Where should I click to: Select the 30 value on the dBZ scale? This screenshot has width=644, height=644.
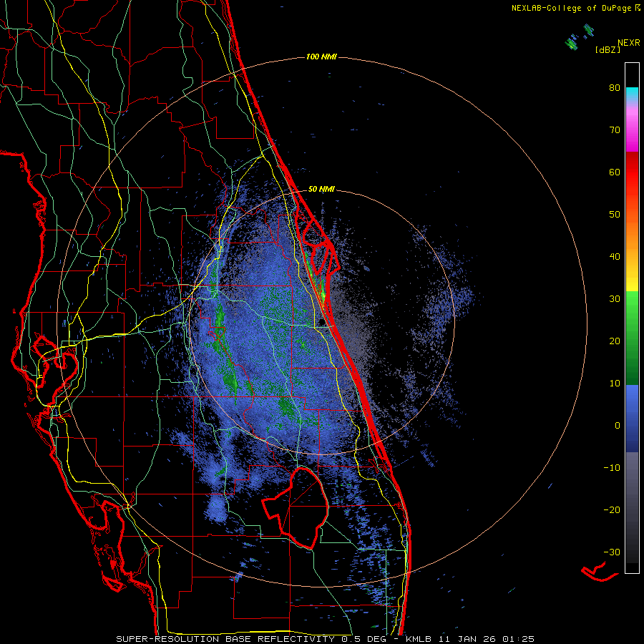pos(615,299)
